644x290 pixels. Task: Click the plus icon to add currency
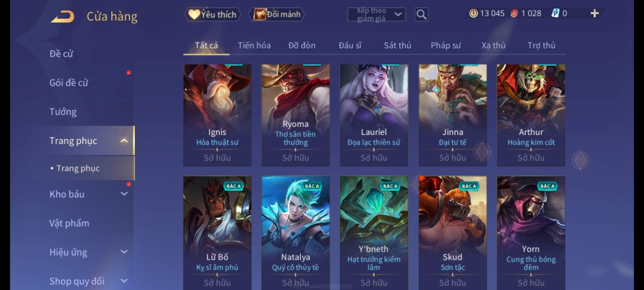pyautogui.click(x=594, y=13)
